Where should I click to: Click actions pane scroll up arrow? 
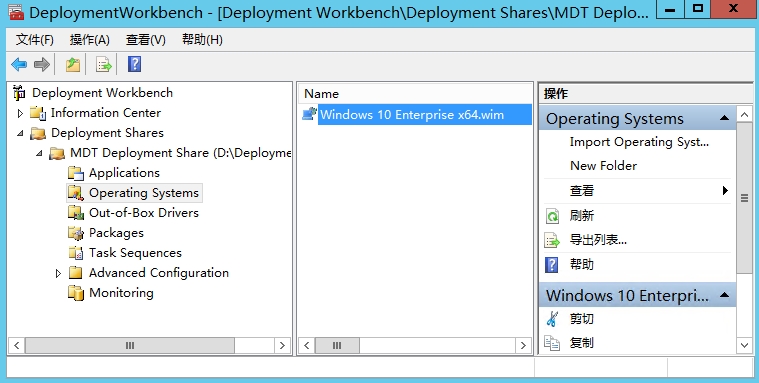[744, 115]
